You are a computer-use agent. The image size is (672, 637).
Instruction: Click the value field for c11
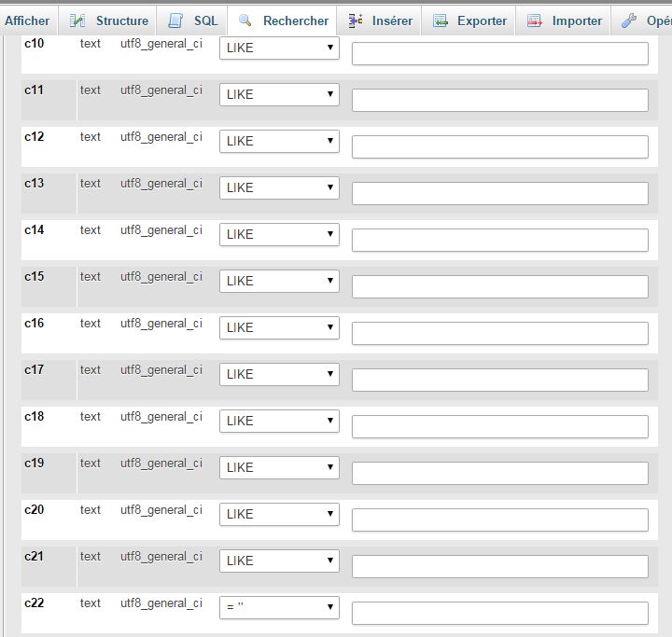pos(500,100)
